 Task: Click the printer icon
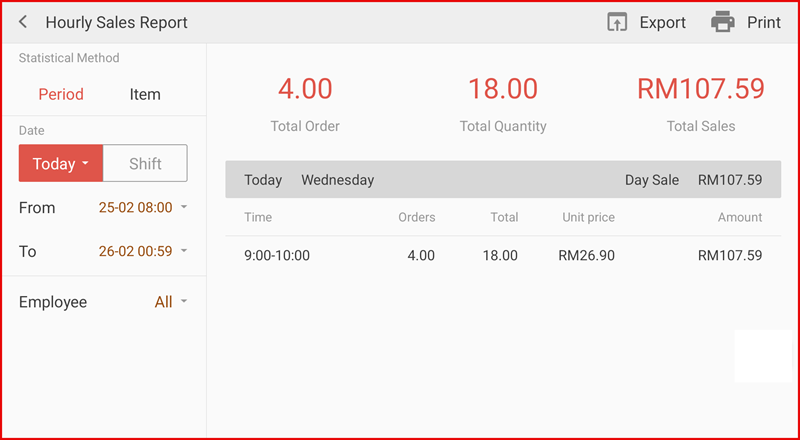coord(722,22)
